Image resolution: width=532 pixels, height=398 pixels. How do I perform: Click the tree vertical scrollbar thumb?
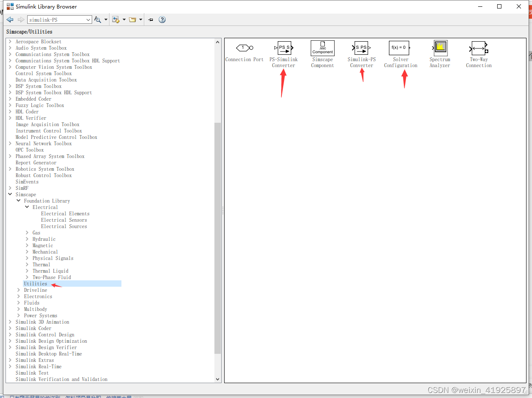click(218, 238)
